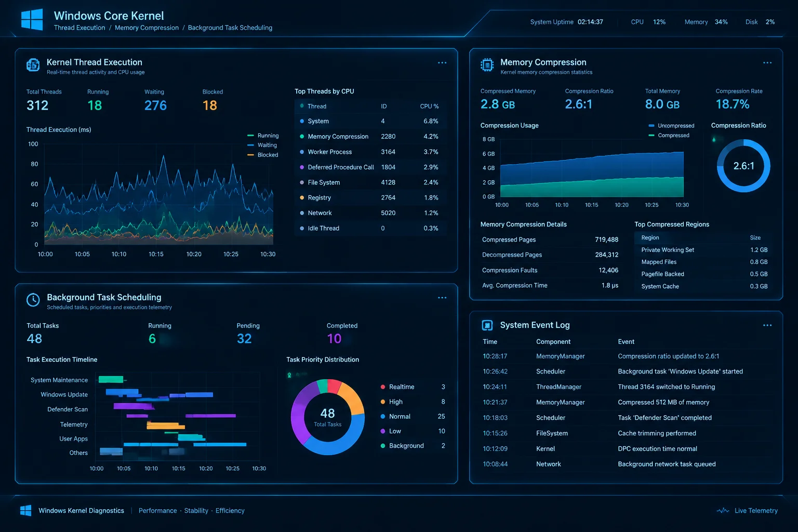Open Memory Compression panel options menu
This screenshot has height=532, width=798.
[x=767, y=63]
